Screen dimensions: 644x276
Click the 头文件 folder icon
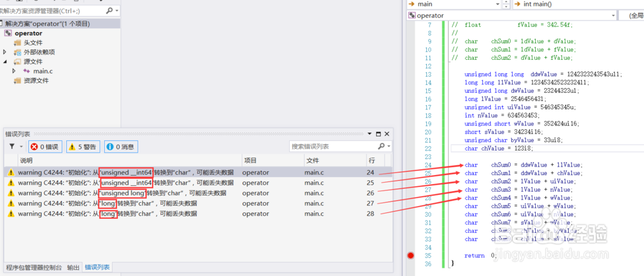[x=17, y=42]
